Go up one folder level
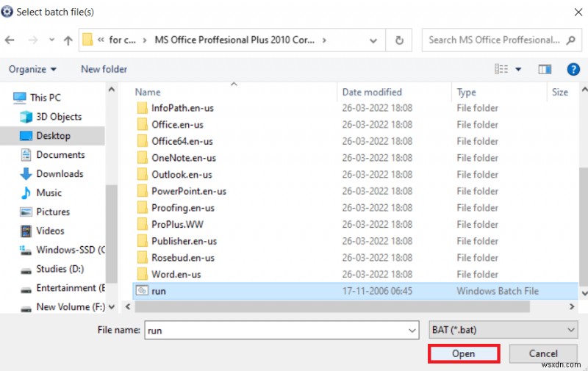The height and width of the screenshot is (371, 588). [x=68, y=40]
